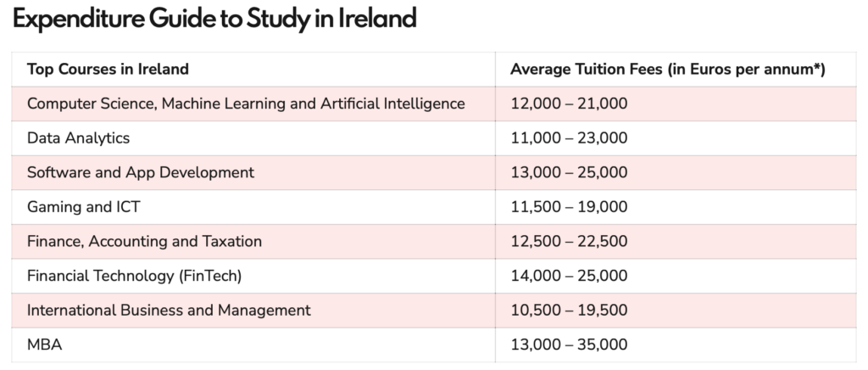Click the 13,000 – 25,000 fee cell
The width and height of the screenshot is (868, 370).
click(569, 172)
